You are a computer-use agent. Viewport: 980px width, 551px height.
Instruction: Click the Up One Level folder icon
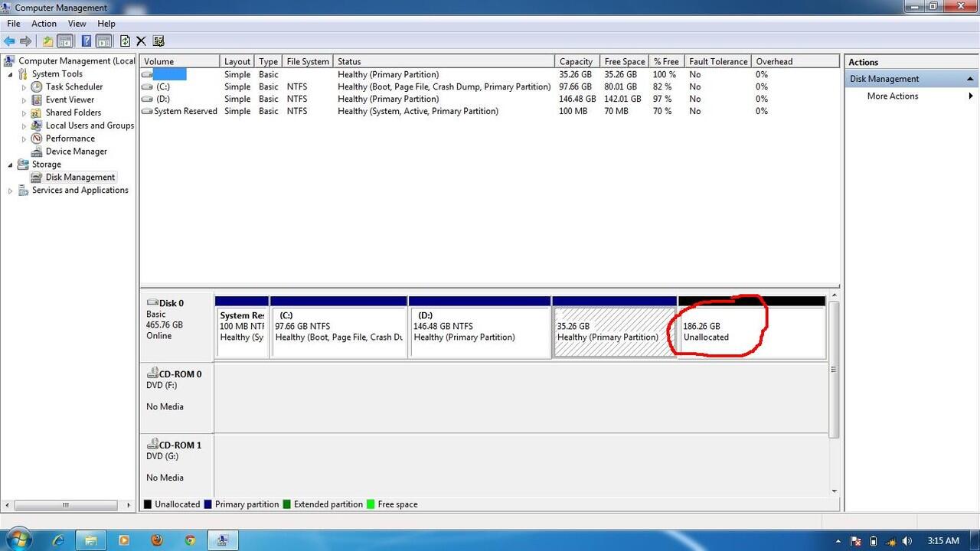47,41
